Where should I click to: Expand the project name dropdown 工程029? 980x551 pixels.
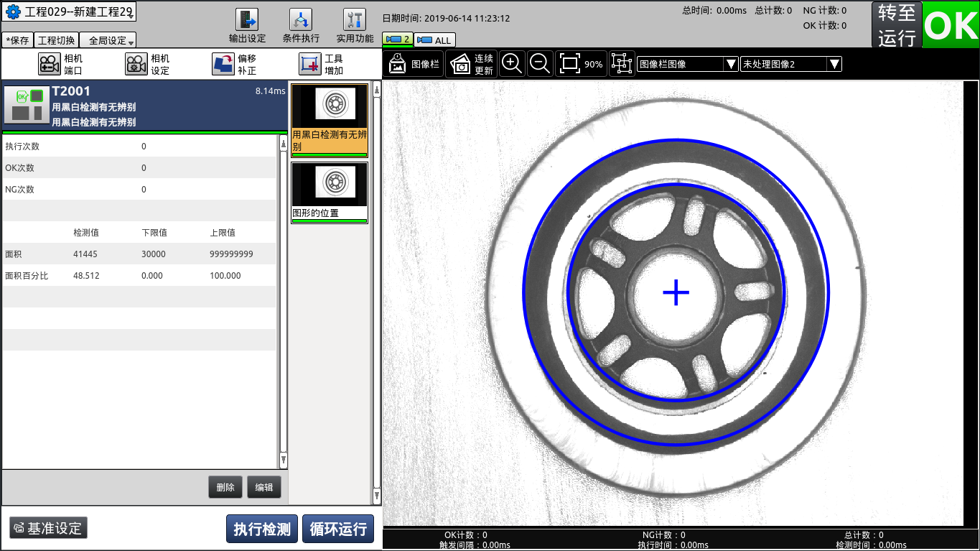(x=70, y=12)
